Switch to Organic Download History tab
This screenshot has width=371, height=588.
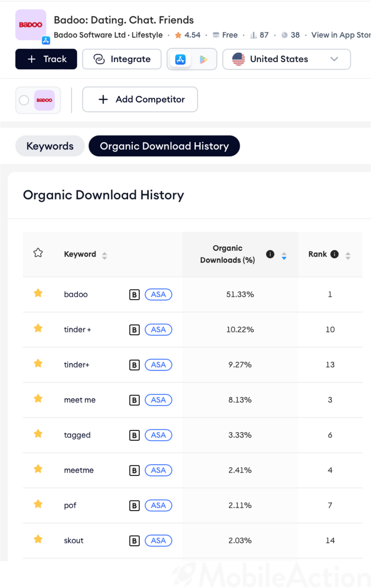pos(164,146)
